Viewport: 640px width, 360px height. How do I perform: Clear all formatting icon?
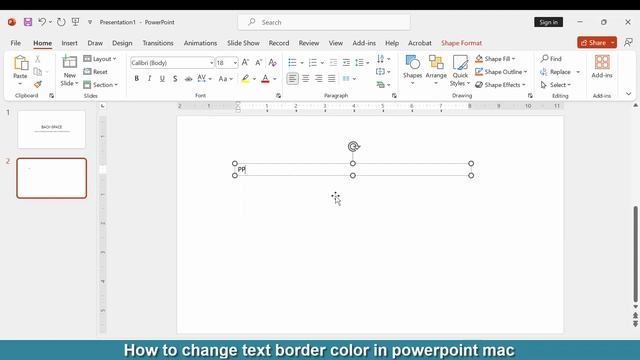click(x=273, y=62)
